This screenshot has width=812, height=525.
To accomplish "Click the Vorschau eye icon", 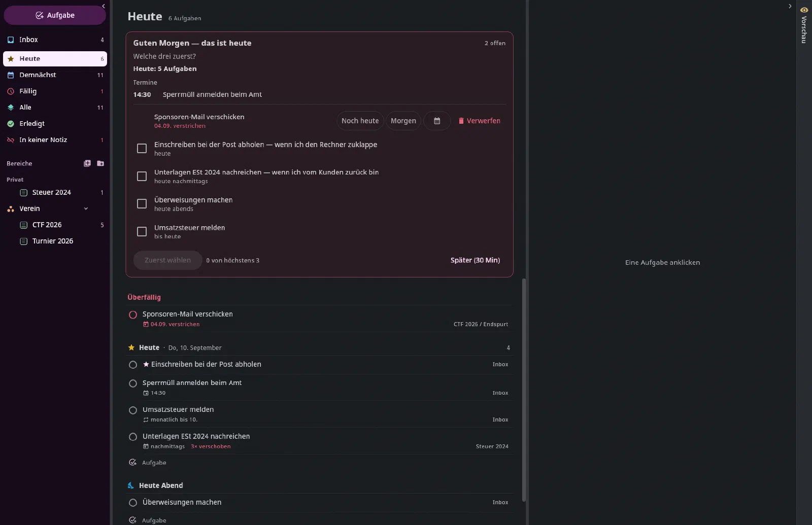I will (x=804, y=10).
